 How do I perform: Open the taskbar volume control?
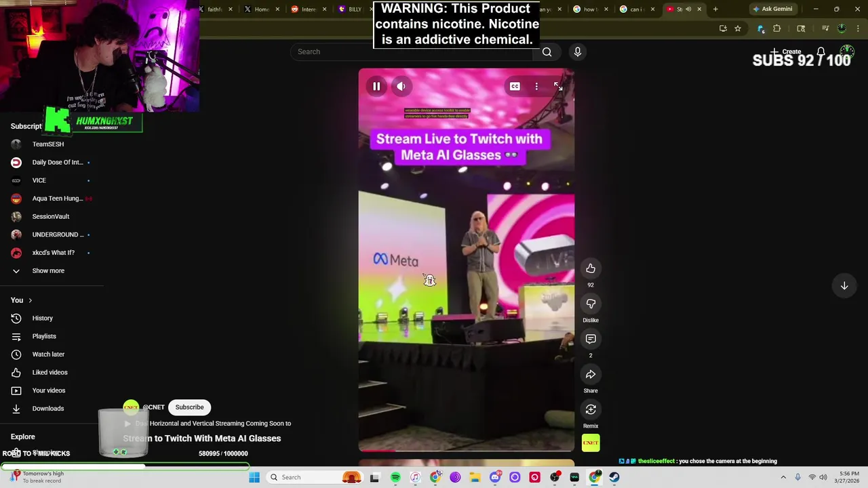click(823, 477)
